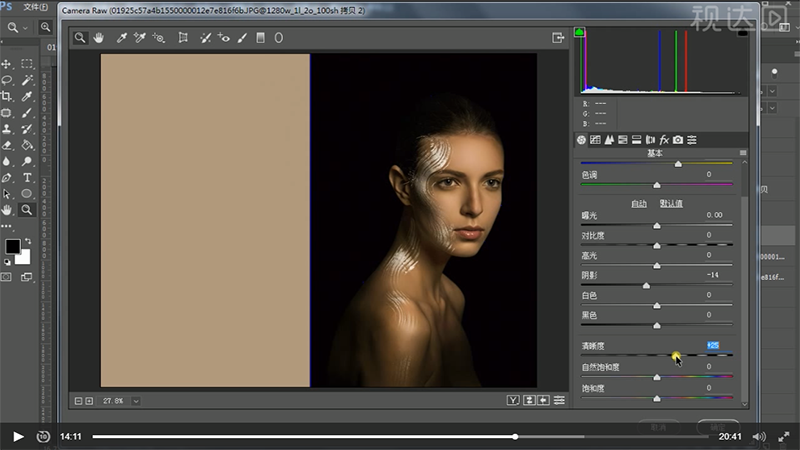
Task: Click the 阴影 shadows slider handle
Action: (x=646, y=286)
